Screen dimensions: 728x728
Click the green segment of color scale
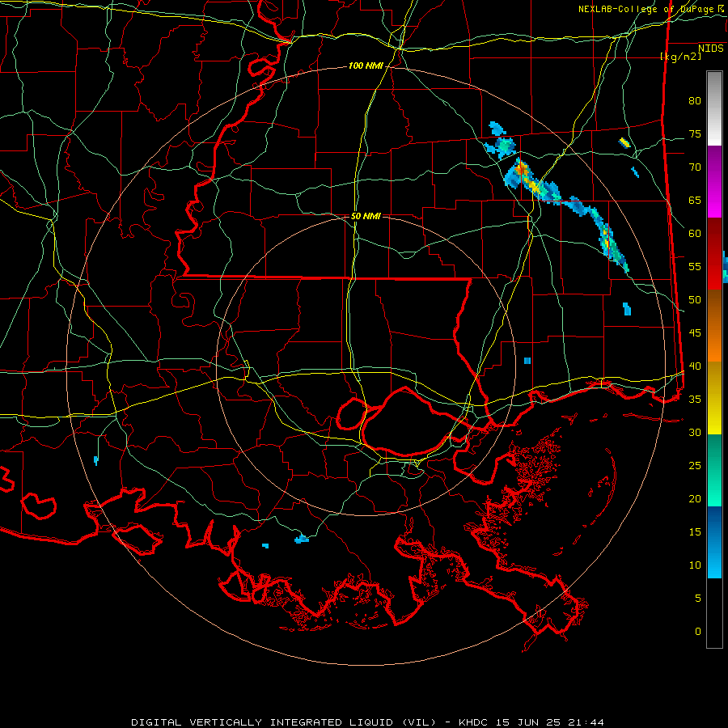714,470
